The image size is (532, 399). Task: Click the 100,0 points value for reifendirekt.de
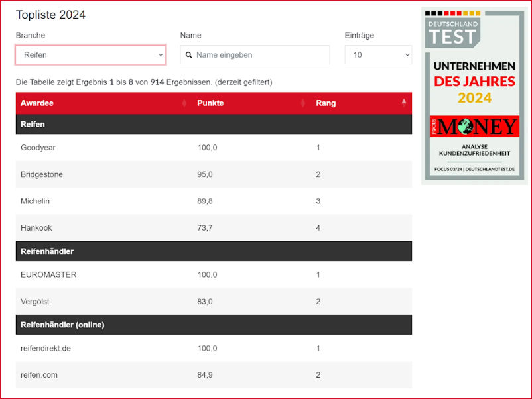[x=208, y=348]
